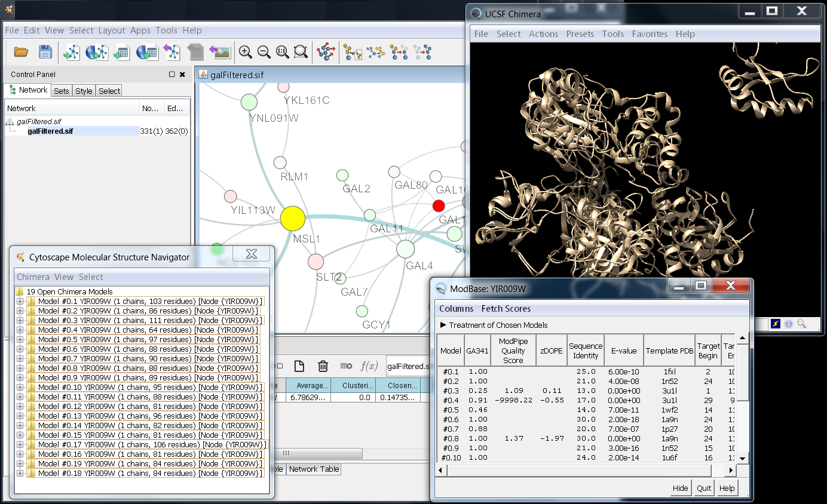Select the yellow MSL1 node
Screen dimensions: 827x504
tap(293, 219)
